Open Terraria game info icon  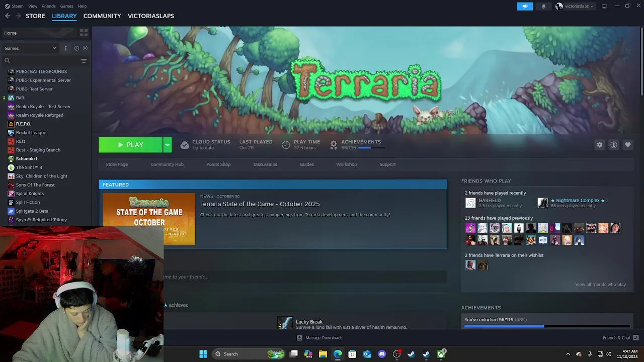click(613, 145)
